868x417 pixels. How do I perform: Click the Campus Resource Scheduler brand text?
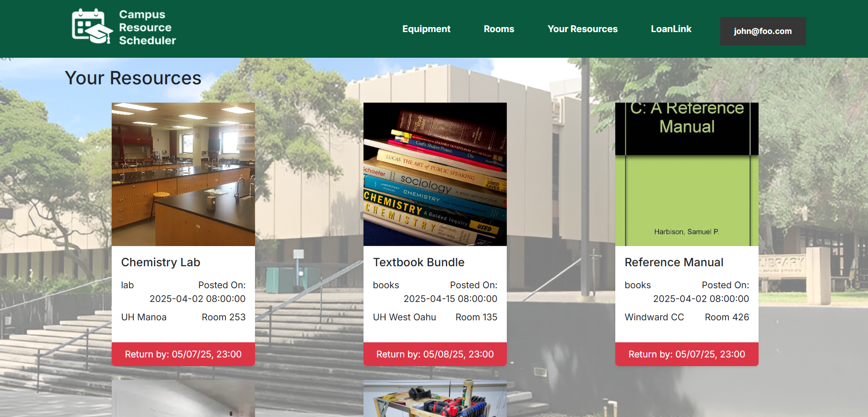[147, 27]
